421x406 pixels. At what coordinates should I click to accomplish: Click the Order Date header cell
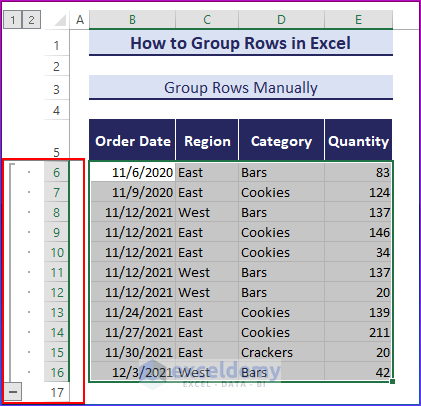132,140
